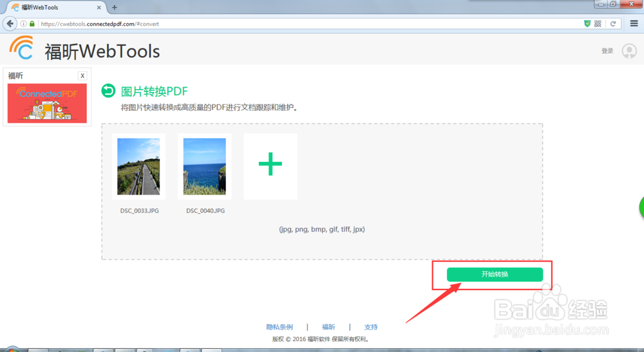Add another image with the green plus tile
Screen dimensions: 644x352
point(270,166)
